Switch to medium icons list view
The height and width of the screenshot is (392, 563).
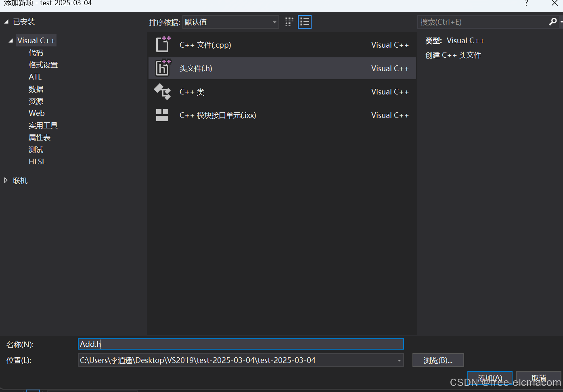305,22
